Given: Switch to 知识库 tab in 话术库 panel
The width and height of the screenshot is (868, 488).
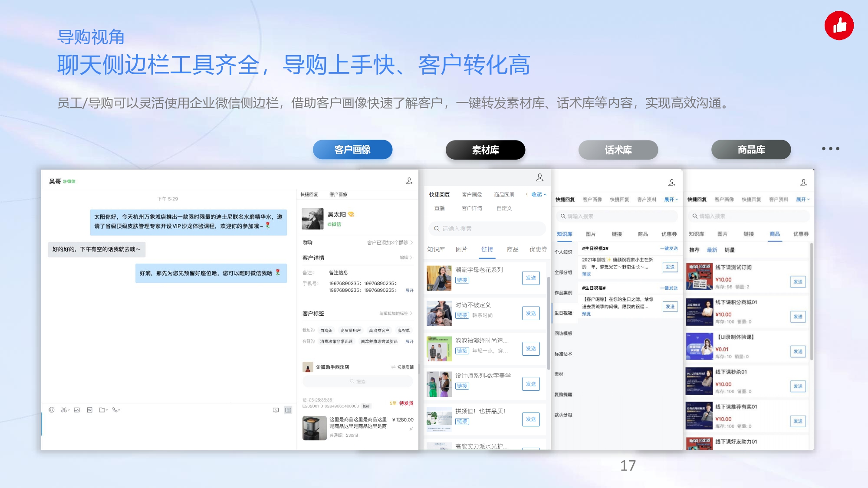Looking at the screenshot, I should pyautogui.click(x=564, y=234).
